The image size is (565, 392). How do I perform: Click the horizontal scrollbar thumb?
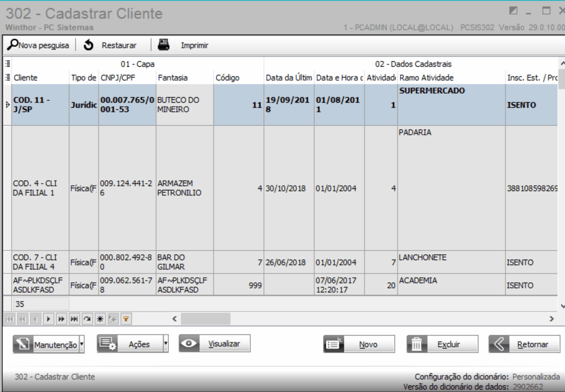coord(206,319)
